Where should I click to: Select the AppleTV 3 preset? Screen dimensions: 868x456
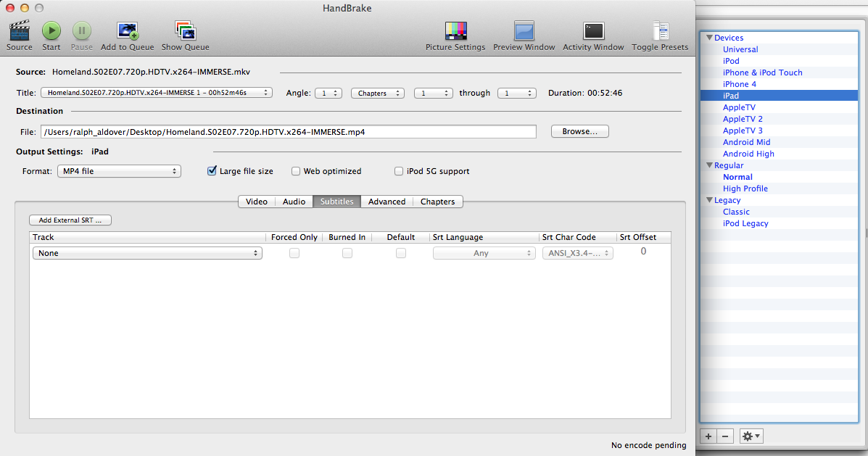coord(743,130)
